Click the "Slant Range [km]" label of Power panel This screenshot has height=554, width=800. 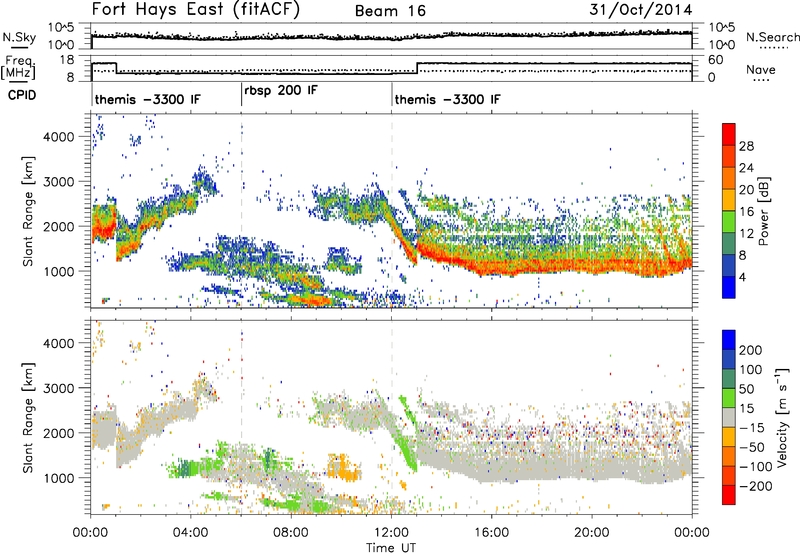(x=28, y=211)
